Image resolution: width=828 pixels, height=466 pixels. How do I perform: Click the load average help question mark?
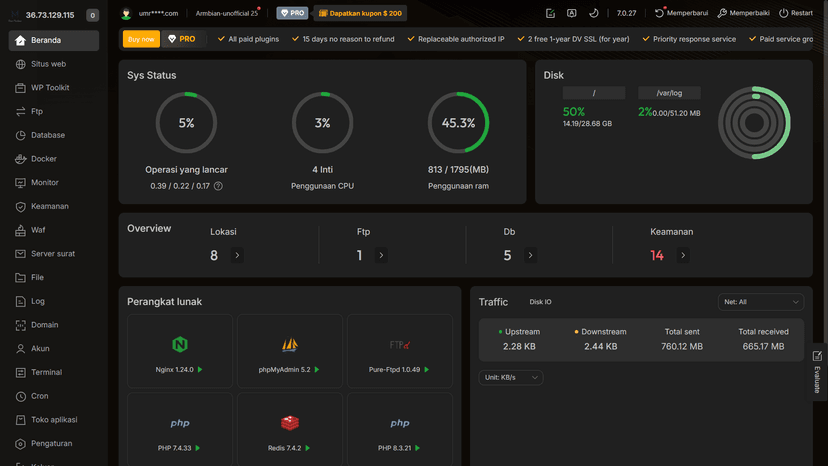coord(218,186)
